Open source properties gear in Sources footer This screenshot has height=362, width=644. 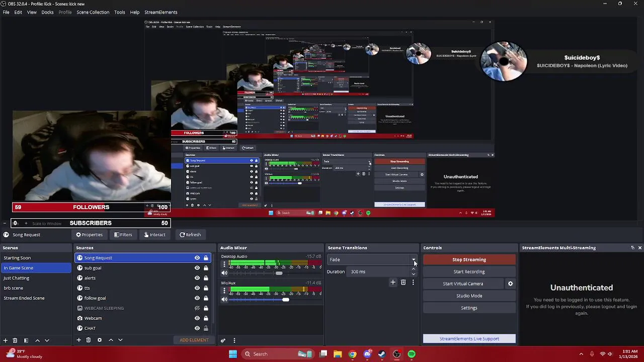point(100,340)
